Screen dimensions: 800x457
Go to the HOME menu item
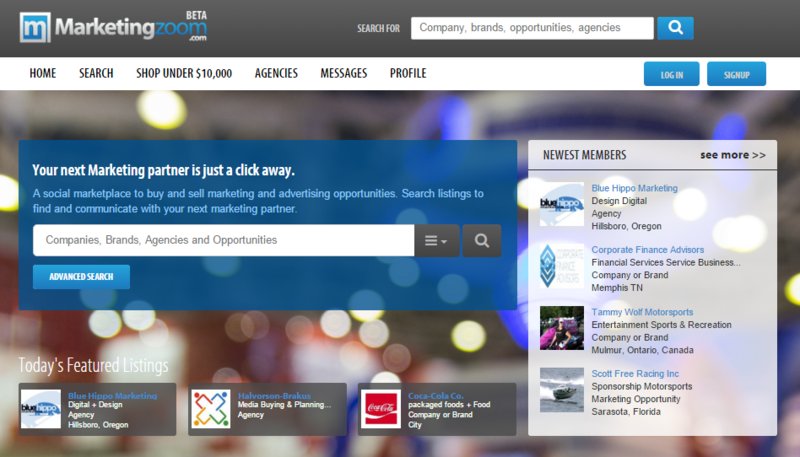[43, 73]
